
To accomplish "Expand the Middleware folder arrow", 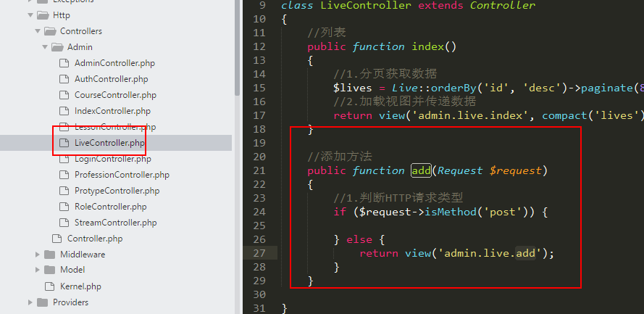I will tap(37, 255).
